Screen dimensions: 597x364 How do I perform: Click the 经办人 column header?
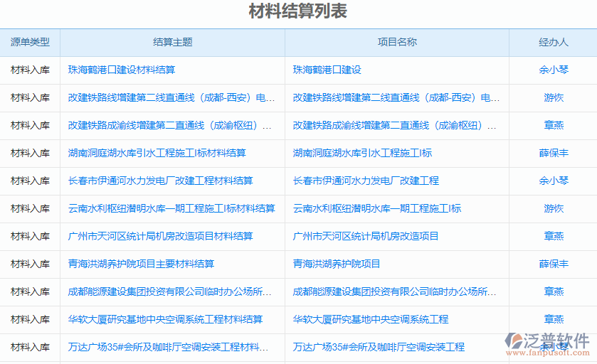tap(554, 42)
